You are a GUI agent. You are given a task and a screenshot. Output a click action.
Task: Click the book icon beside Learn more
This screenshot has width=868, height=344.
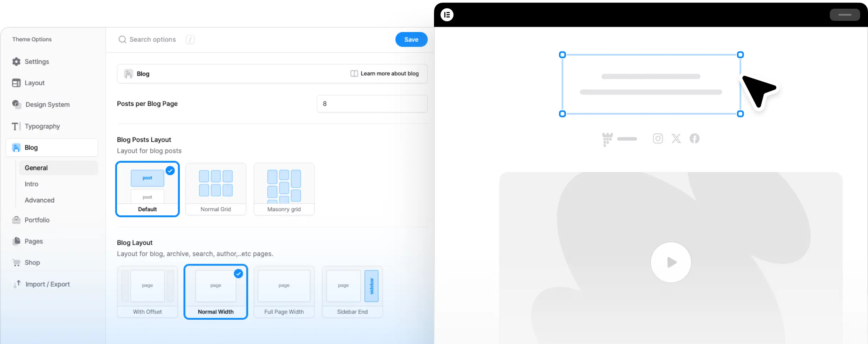click(354, 74)
